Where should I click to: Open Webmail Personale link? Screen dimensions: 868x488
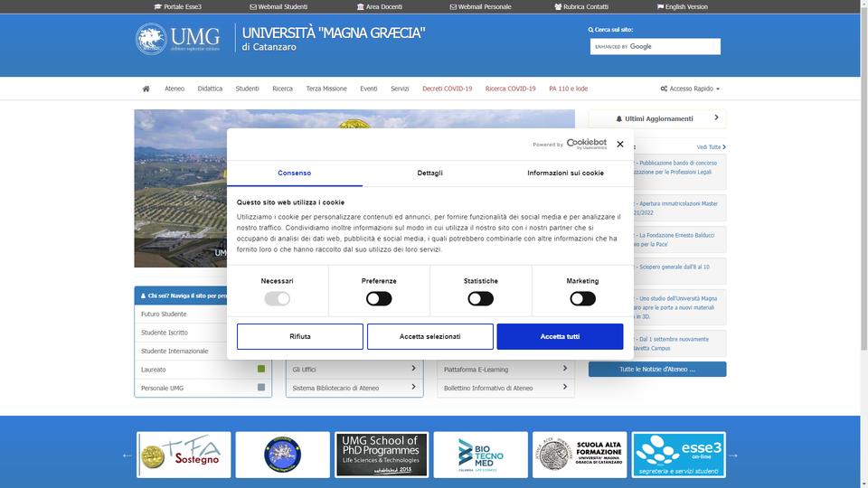[x=480, y=6]
